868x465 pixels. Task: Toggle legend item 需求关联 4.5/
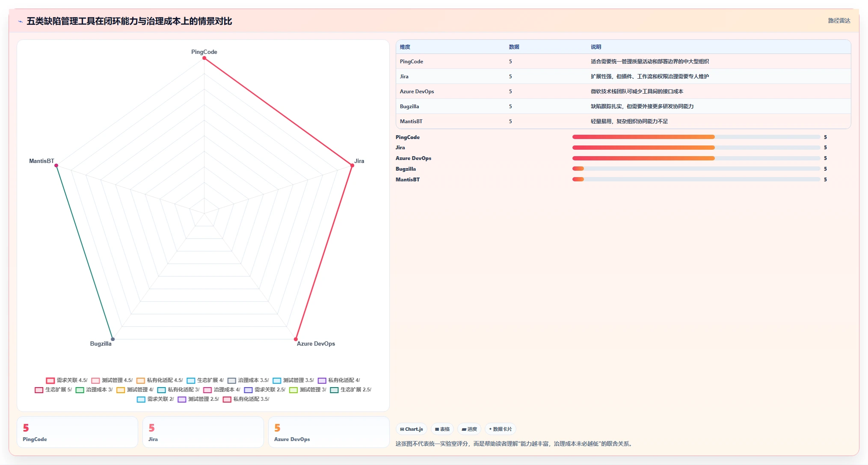67,380
